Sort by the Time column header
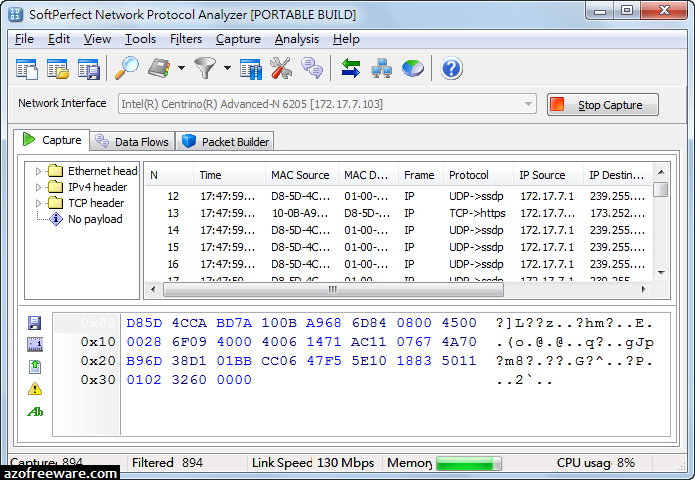The height and width of the screenshot is (480, 695). [230, 175]
